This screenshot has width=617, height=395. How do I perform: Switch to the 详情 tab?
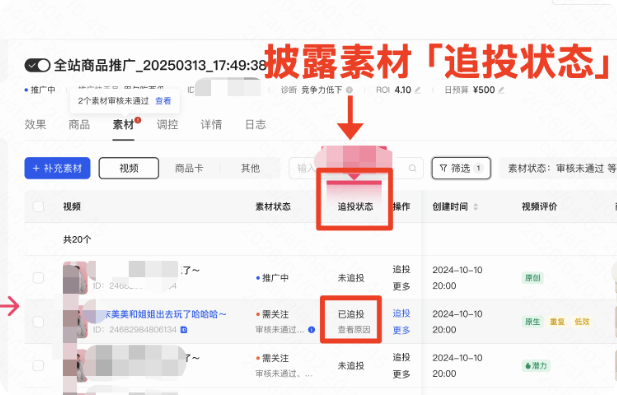(x=211, y=125)
